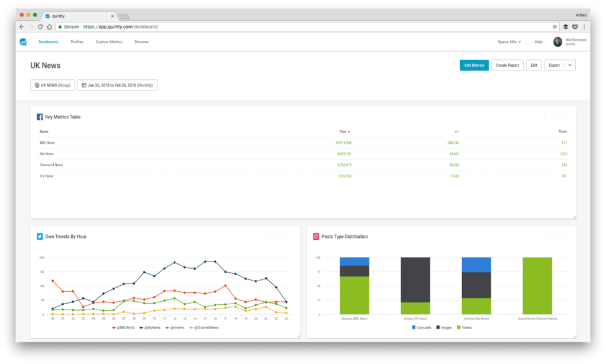Click the Pocket extension icon
The height and width of the screenshot is (364, 606).
(x=575, y=27)
